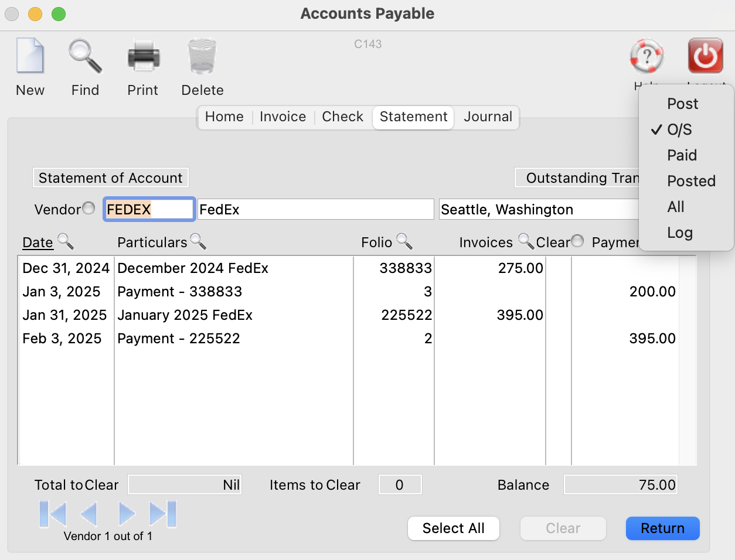Click folio number 225522 cell
The width and height of the screenshot is (735, 560).
406,315
